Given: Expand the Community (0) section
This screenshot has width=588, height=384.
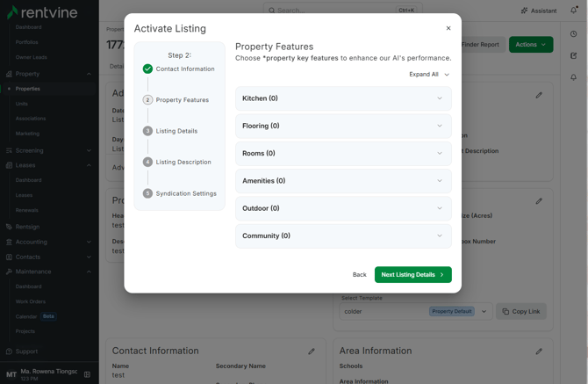Looking at the screenshot, I should (x=343, y=235).
